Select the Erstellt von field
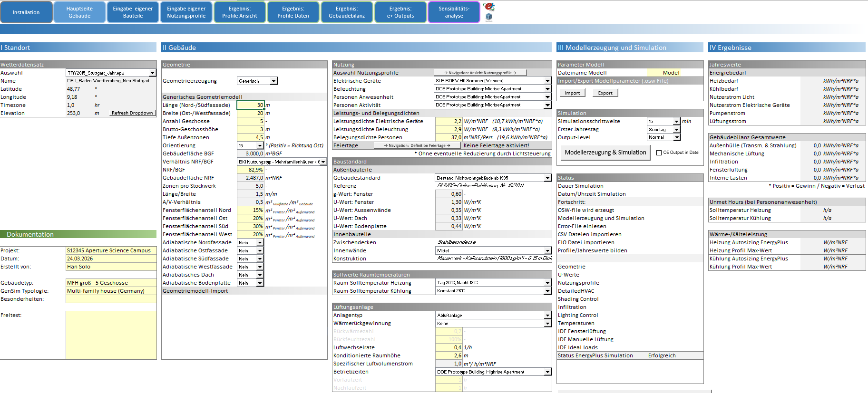 111,267
